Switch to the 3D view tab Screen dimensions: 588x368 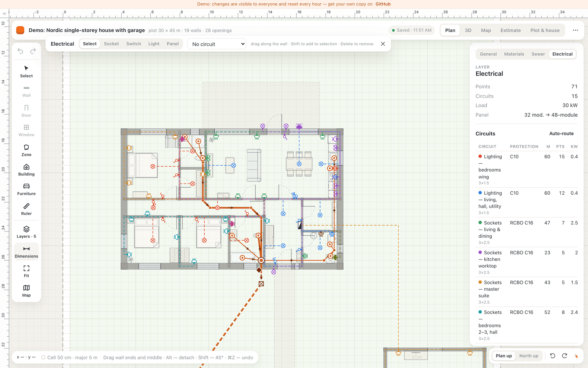(468, 31)
